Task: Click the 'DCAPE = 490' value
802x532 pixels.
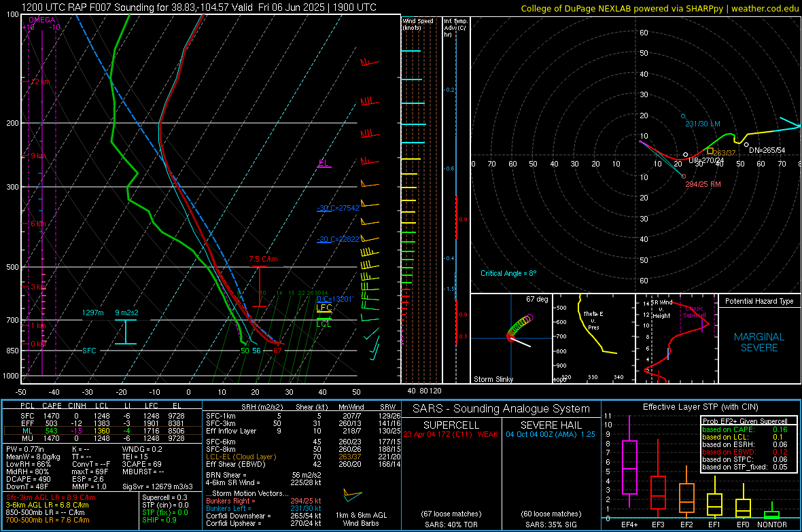Action: pyautogui.click(x=28, y=479)
